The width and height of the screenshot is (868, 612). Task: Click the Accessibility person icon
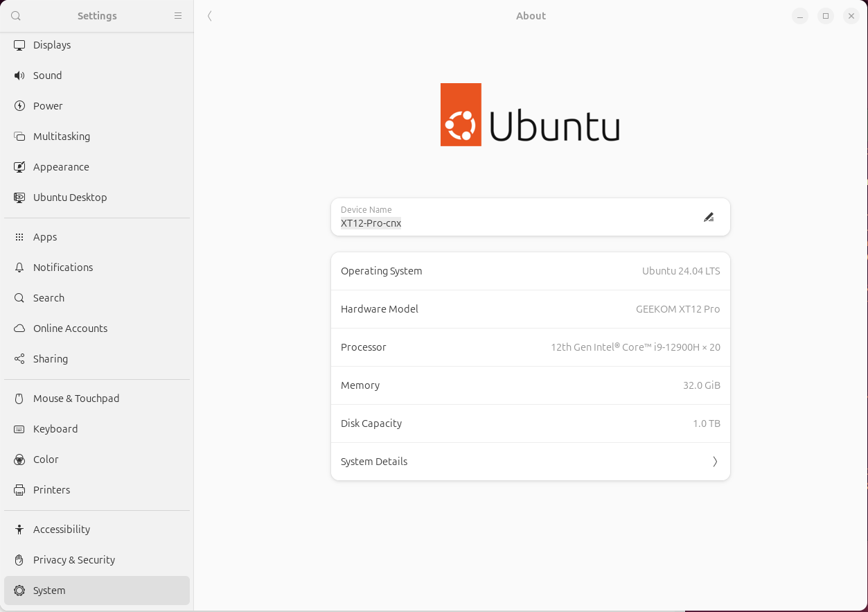click(x=19, y=530)
